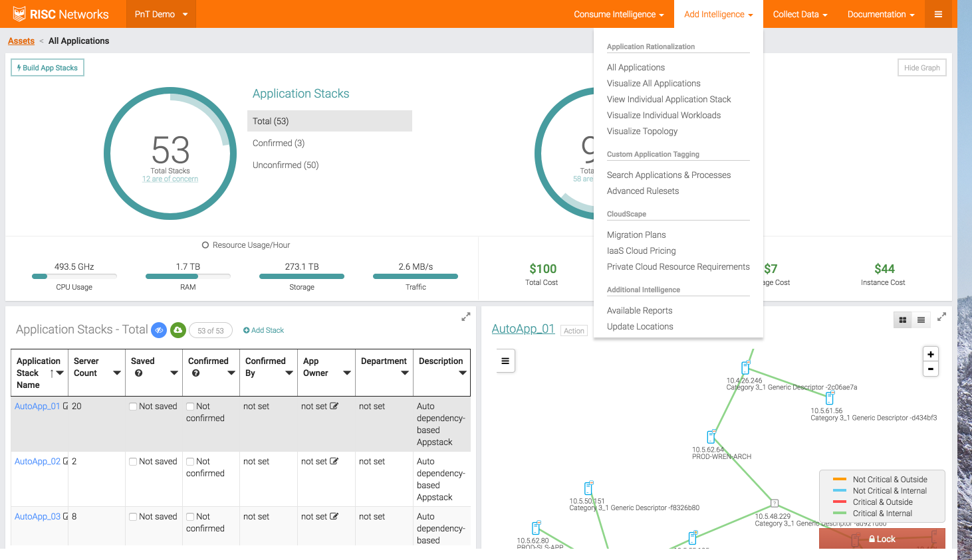Viewport: 972px width, 560px height.
Task: Edit the App Owner for AutoApp_02
Action: (334, 461)
